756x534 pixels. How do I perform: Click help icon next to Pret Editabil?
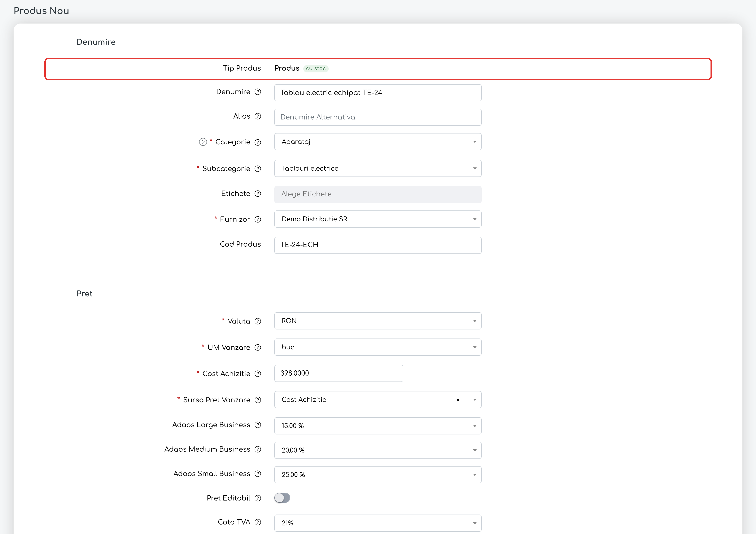tap(258, 498)
